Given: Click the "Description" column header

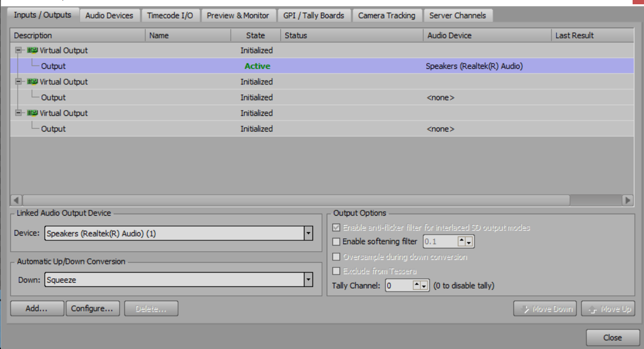Looking at the screenshot, I should (78, 35).
